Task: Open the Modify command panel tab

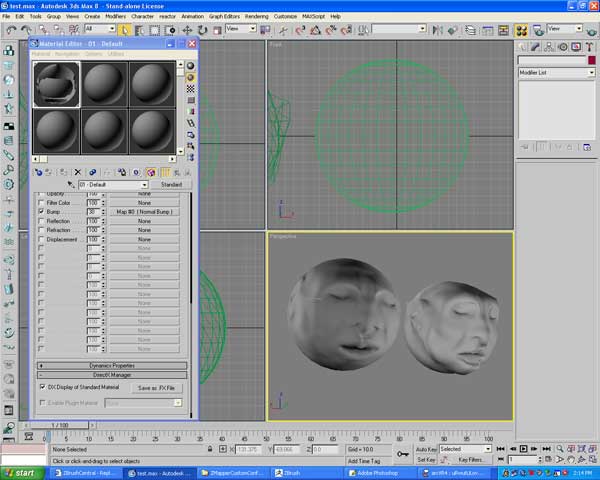Action: pyautogui.click(x=535, y=47)
